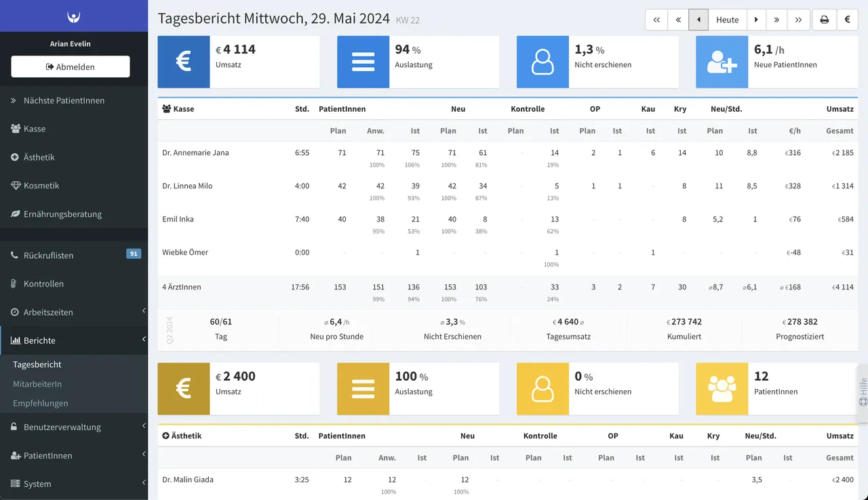Go to the next day arrow

coord(757,20)
